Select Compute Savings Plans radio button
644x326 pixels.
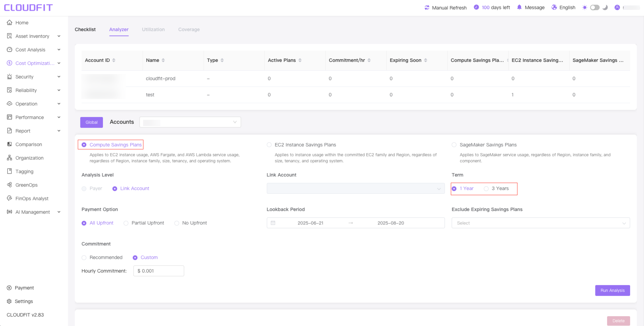pyautogui.click(x=84, y=145)
